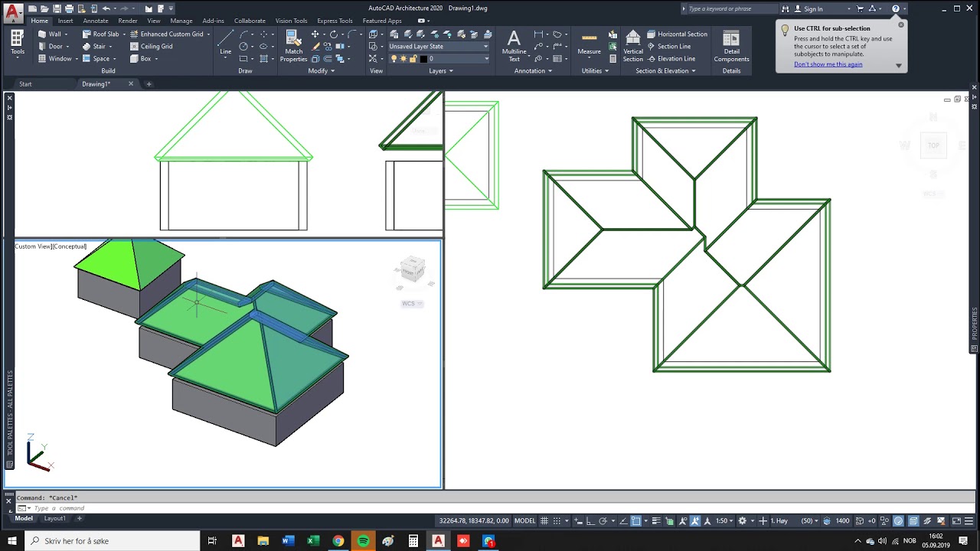Expand the Modify panel
980x551 pixels.
coord(322,71)
